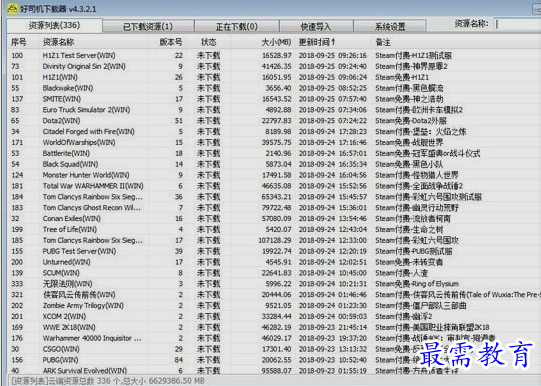
Task: Click status 未下载 in Dota2(WIN) row
Action: click(208, 120)
